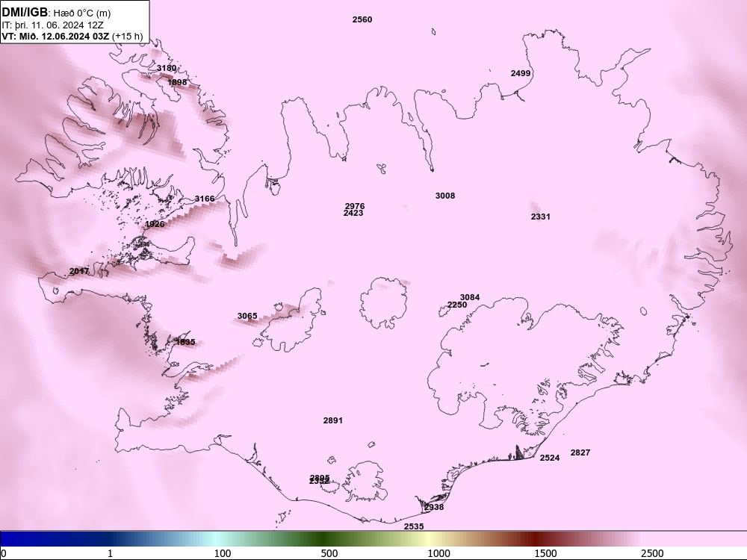Click the '1' label on the color scale
Image resolution: width=747 pixels, height=560 pixels.
(110, 554)
